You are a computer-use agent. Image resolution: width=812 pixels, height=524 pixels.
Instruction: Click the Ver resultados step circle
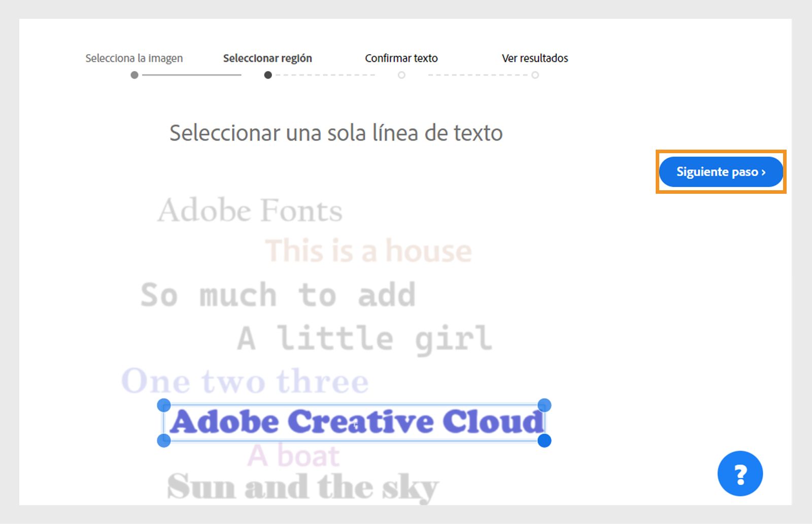(x=535, y=75)
